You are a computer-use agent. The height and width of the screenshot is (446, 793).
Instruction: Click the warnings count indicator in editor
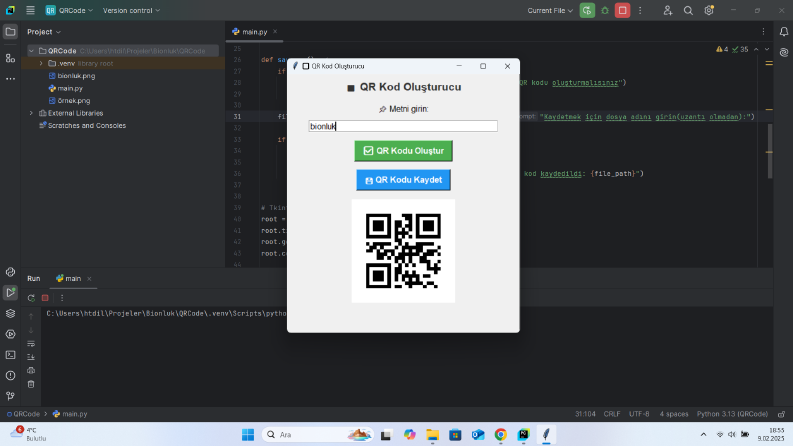point(722,50)
